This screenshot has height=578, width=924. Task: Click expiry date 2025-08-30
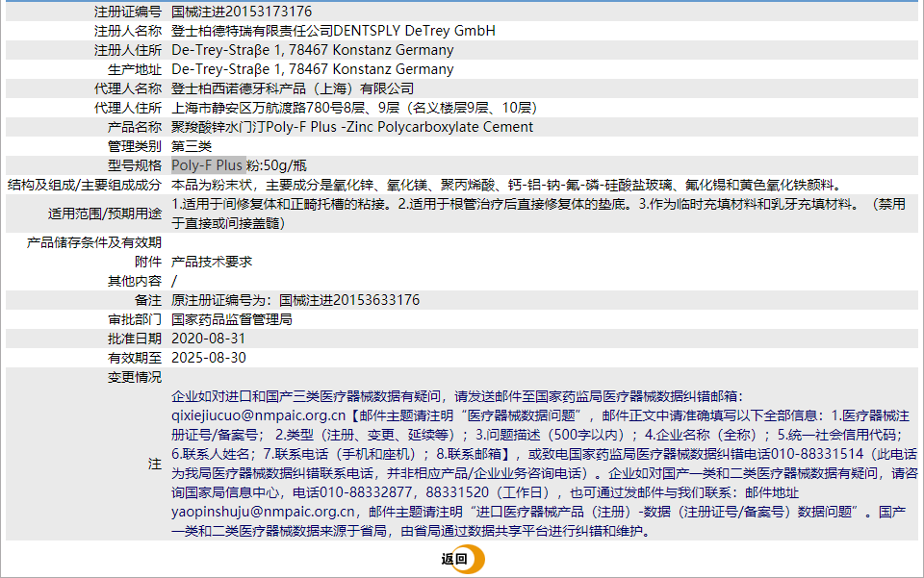pos(209,358)
